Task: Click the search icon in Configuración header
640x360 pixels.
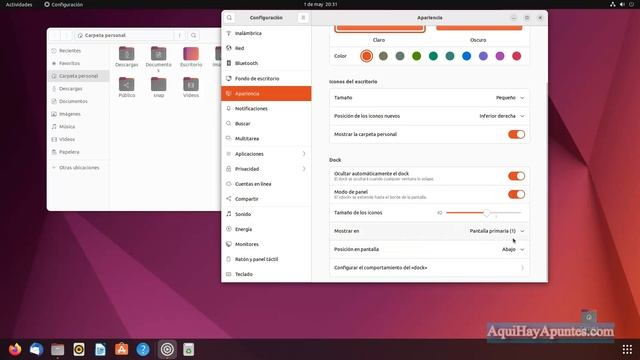Action: coord(229,18)
